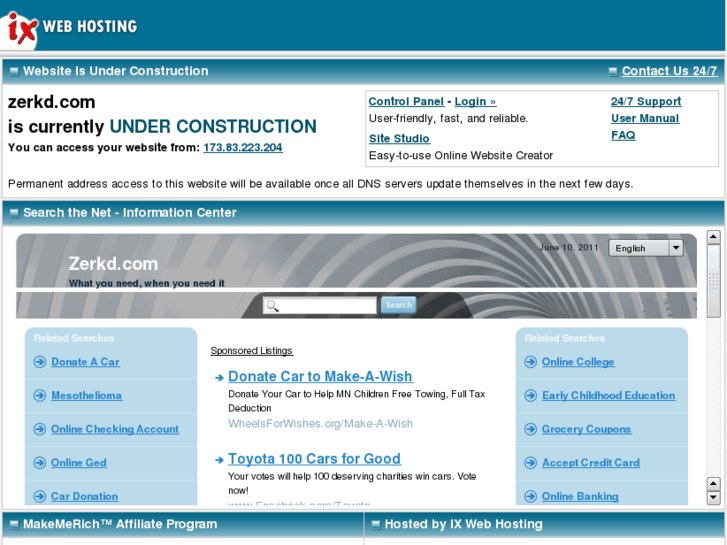Click arrow icon beside Online Banking
The height and width of the screenshot is (545, 727).
(530, 496)
